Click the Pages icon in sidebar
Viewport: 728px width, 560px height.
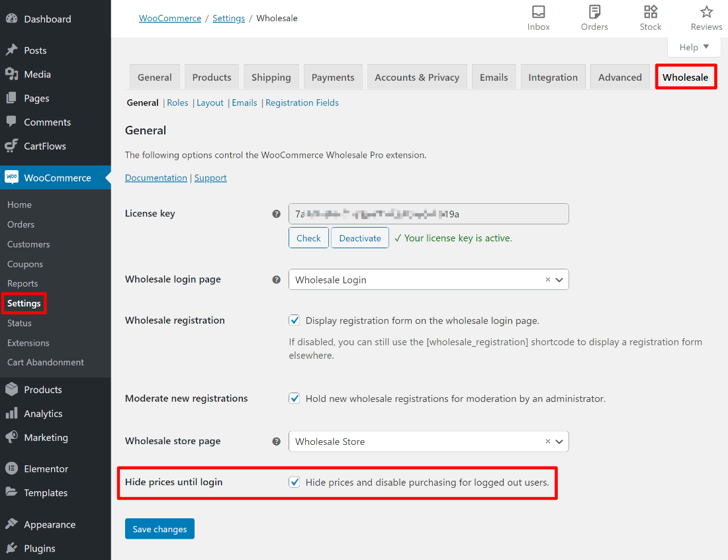12,98
